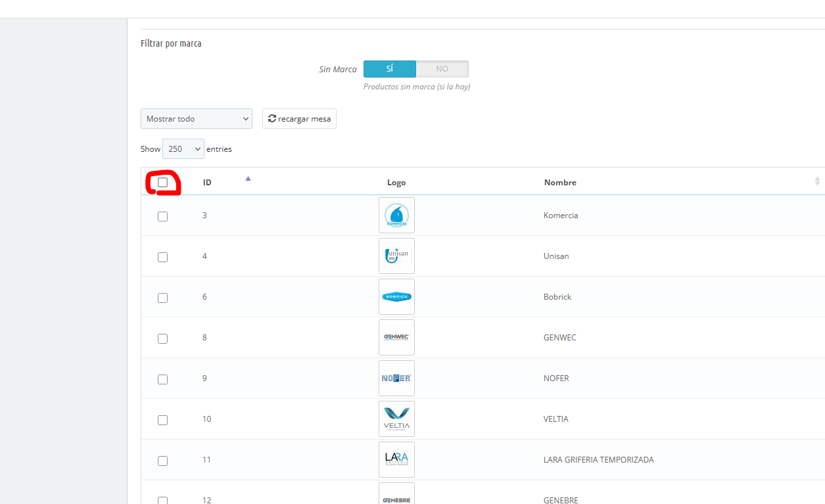The image size is (825, 504).
Task: Click the LARA griferia logo thumbnail
Action: (396, 459)
